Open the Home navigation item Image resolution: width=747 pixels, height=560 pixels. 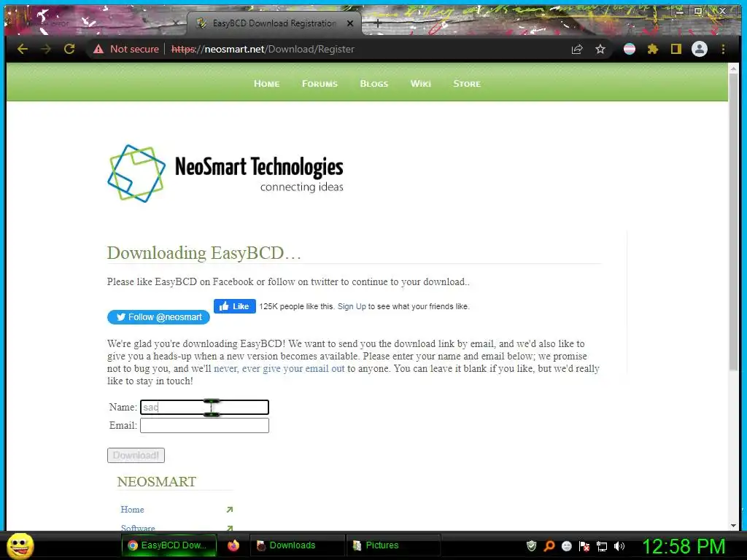266,84
